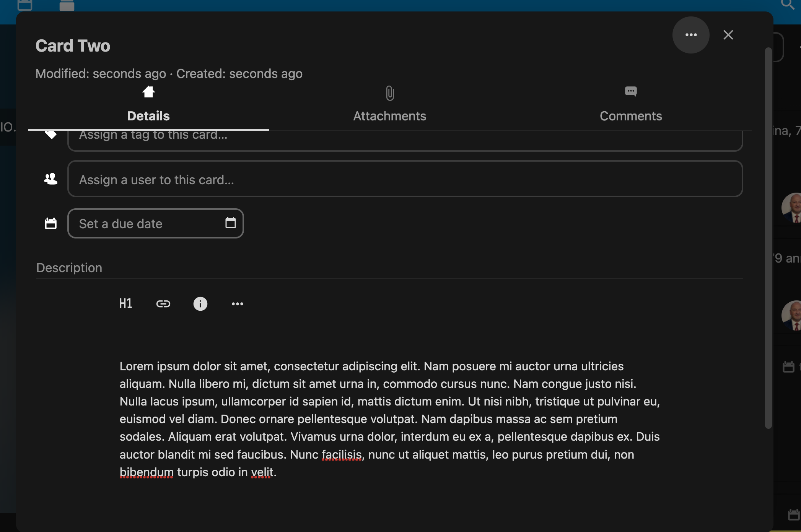This screenshot has height=532, width=801.
Task: Open the due date calendar picker
Action: (x=230, y=223)
